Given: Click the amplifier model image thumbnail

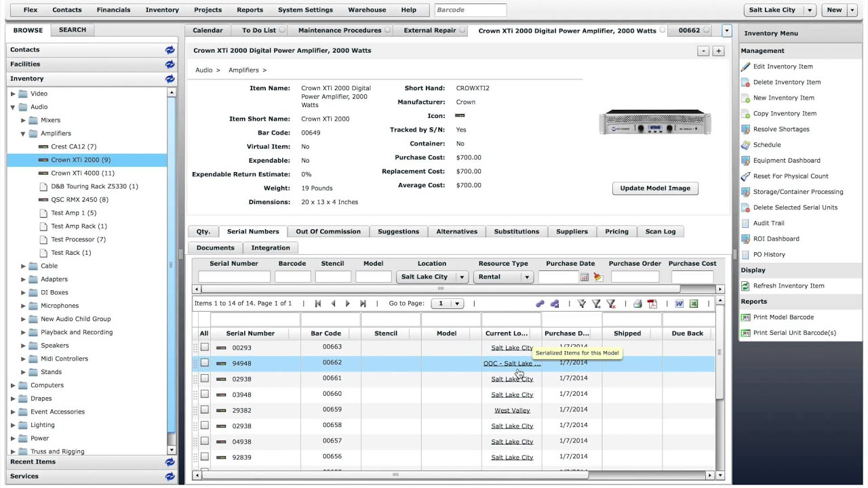Looking at the screenshot, I should 655,122.
